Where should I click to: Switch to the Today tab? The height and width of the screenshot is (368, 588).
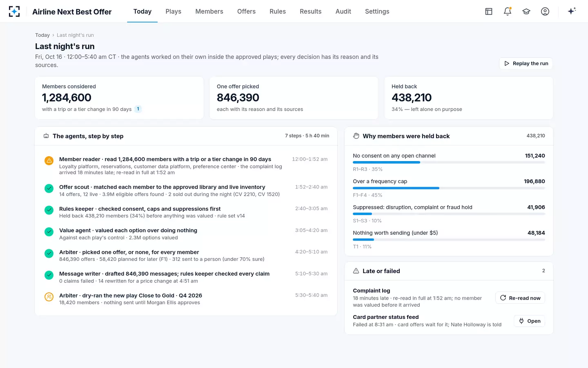[x=143, y=11]
